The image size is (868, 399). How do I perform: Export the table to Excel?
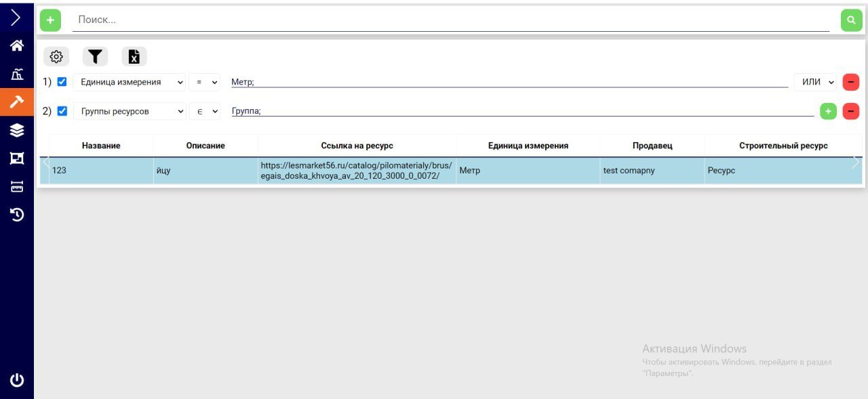click(134, 56)
